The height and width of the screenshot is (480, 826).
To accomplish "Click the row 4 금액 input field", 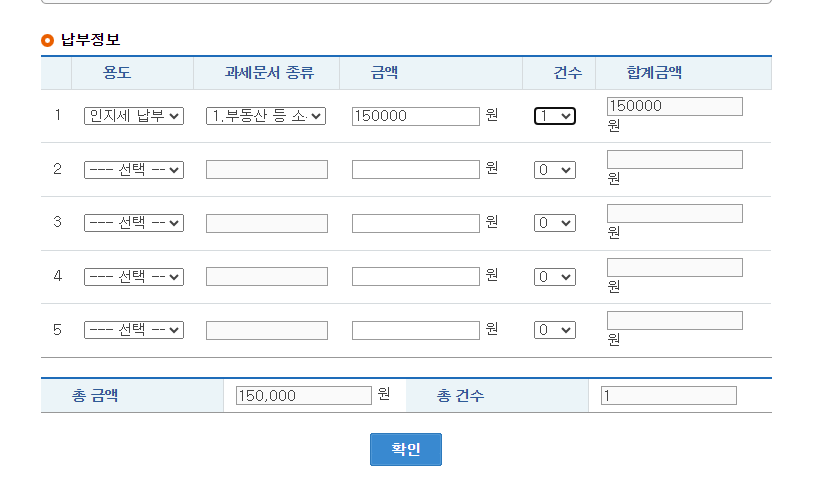I will [416, 277].
